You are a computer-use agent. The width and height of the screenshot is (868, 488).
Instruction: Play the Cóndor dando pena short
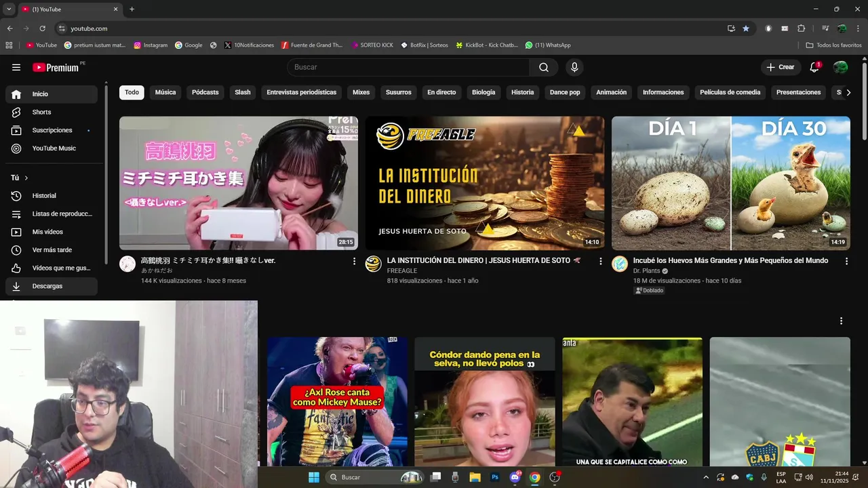(x=485, y=402)
